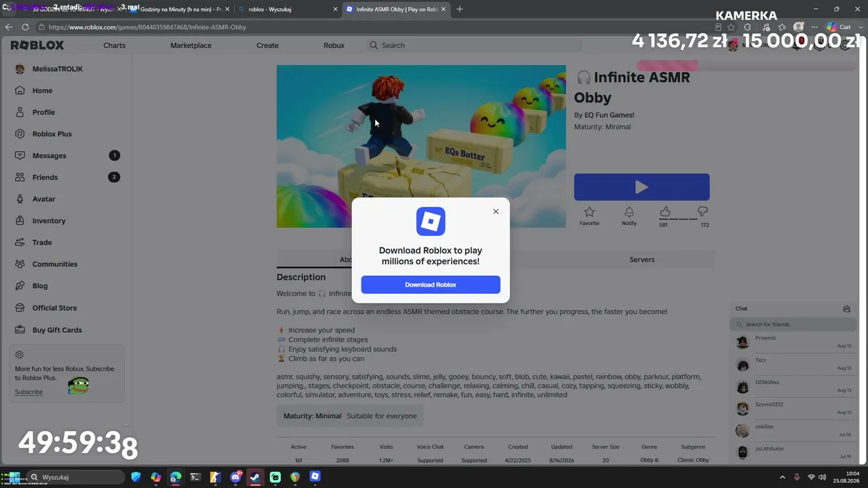
Task: Click the browser address bar URL
Action: point(147,27)
